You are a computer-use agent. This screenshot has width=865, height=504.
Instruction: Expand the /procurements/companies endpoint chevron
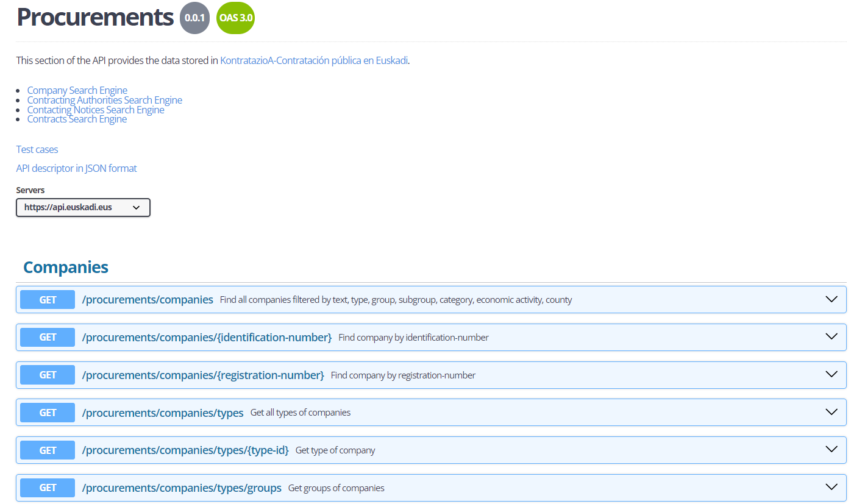(x=831, y=299)
